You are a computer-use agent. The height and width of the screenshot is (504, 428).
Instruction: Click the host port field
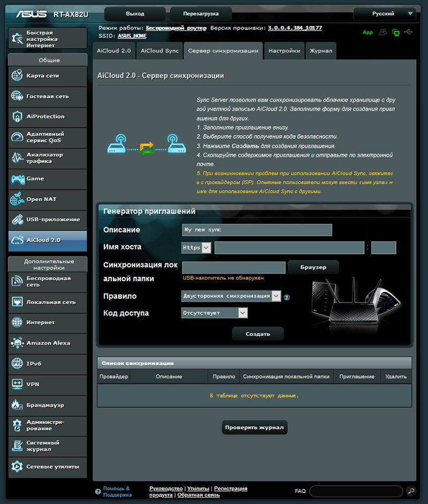tap(384, 248)
